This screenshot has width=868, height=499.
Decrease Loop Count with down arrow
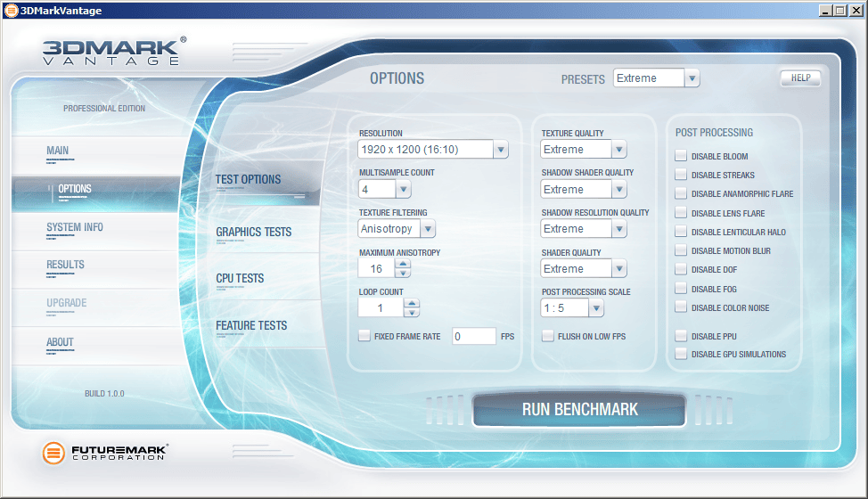pos(412,313)
